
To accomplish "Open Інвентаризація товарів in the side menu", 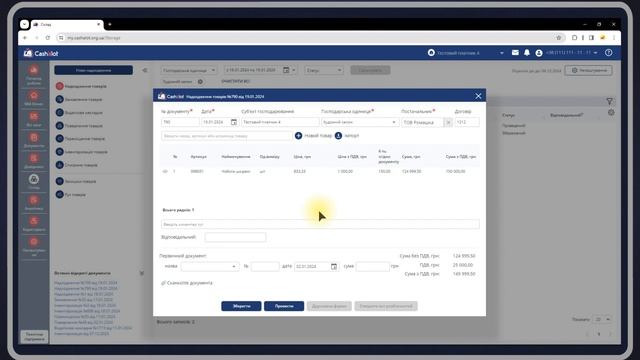I will point(82,152).
